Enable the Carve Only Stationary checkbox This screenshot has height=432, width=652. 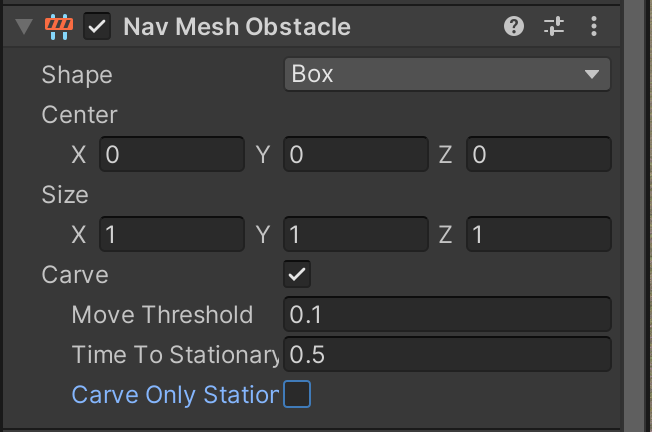(x=297, y=394)
